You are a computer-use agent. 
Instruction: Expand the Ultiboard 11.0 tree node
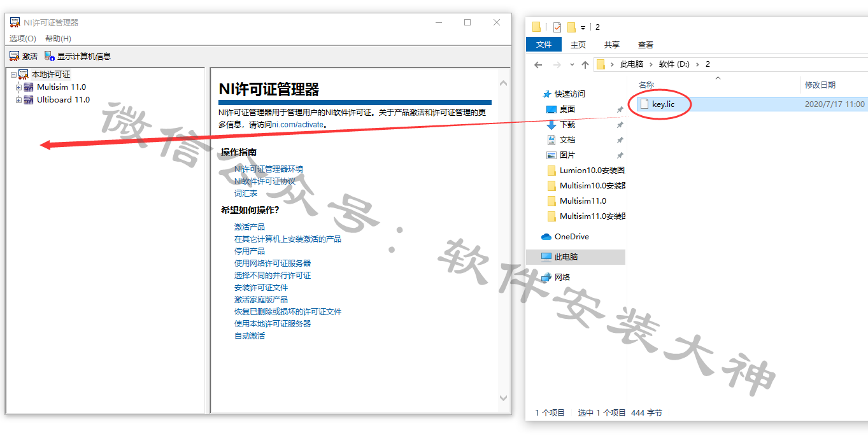point(18,100)
